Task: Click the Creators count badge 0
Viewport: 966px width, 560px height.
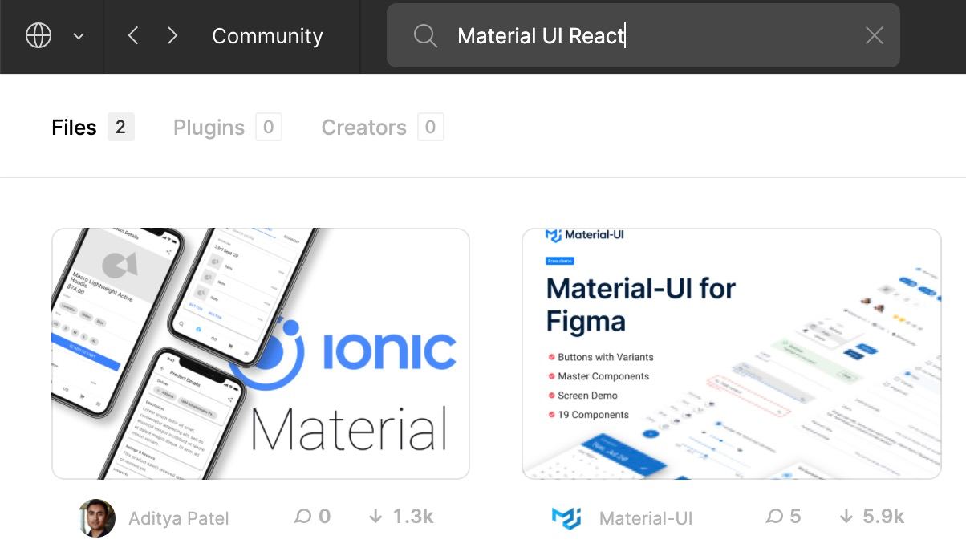Action: (431, 127)
